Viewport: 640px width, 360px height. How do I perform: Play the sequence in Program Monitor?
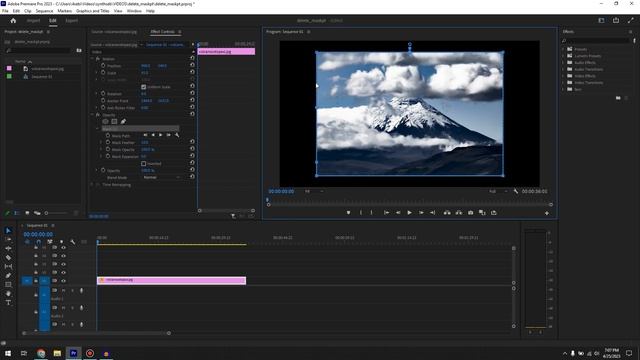[409, 213]
